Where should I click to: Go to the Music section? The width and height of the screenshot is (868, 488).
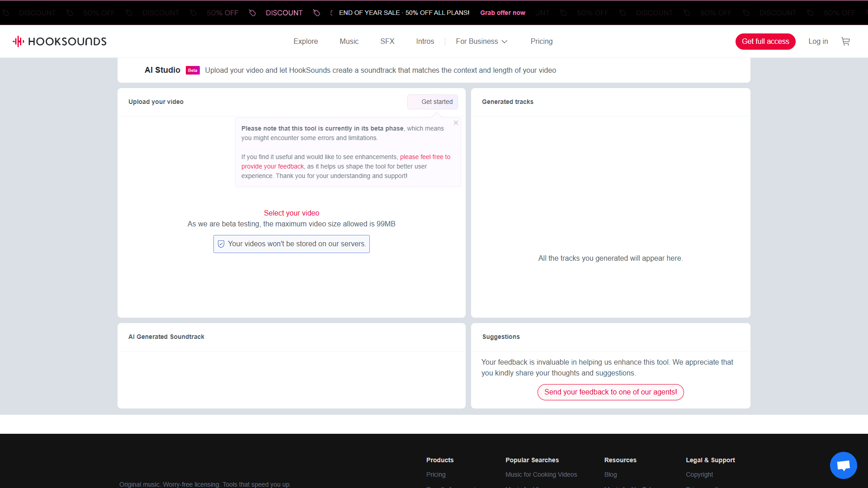click(x=349, y=42)
